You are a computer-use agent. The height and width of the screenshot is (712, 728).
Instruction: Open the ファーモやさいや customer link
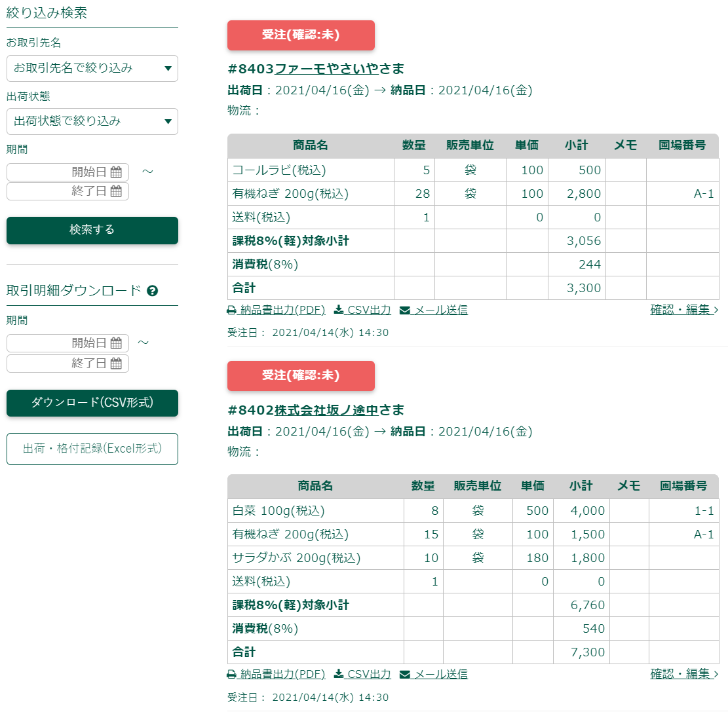tap(327, 69)
